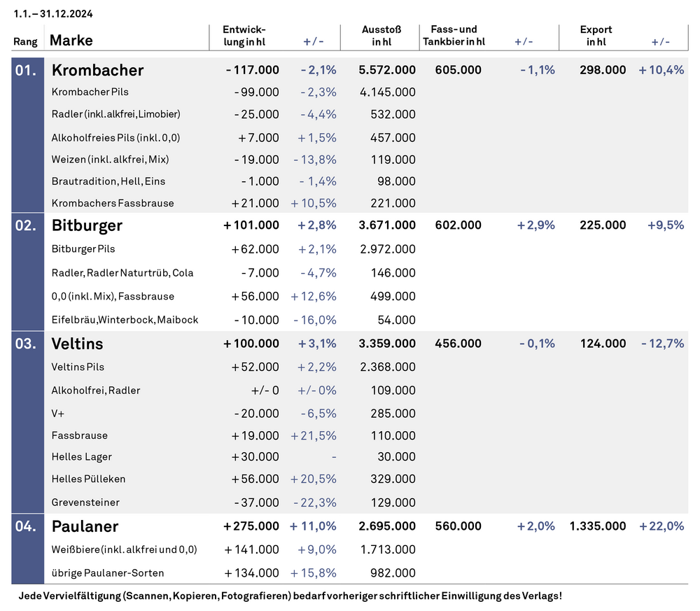Click the Rang column header
700x611 pixels.
pos(25,41)
